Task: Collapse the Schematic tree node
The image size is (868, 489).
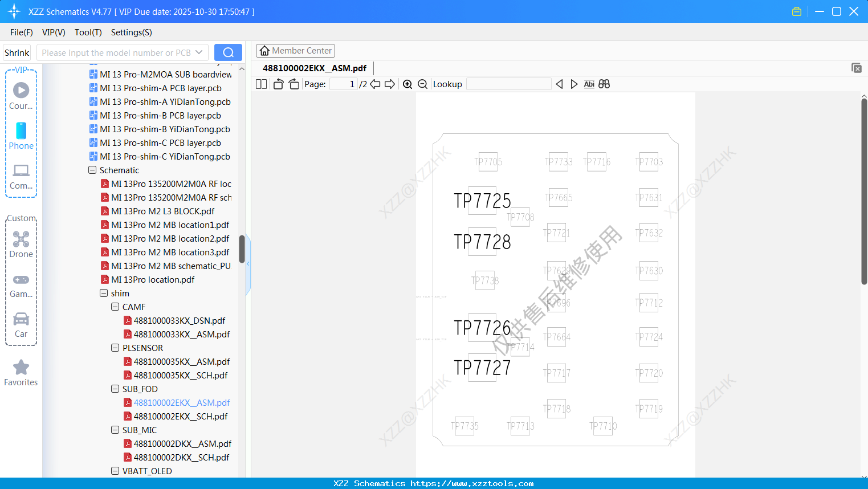Action: click(x=92, y=170)
